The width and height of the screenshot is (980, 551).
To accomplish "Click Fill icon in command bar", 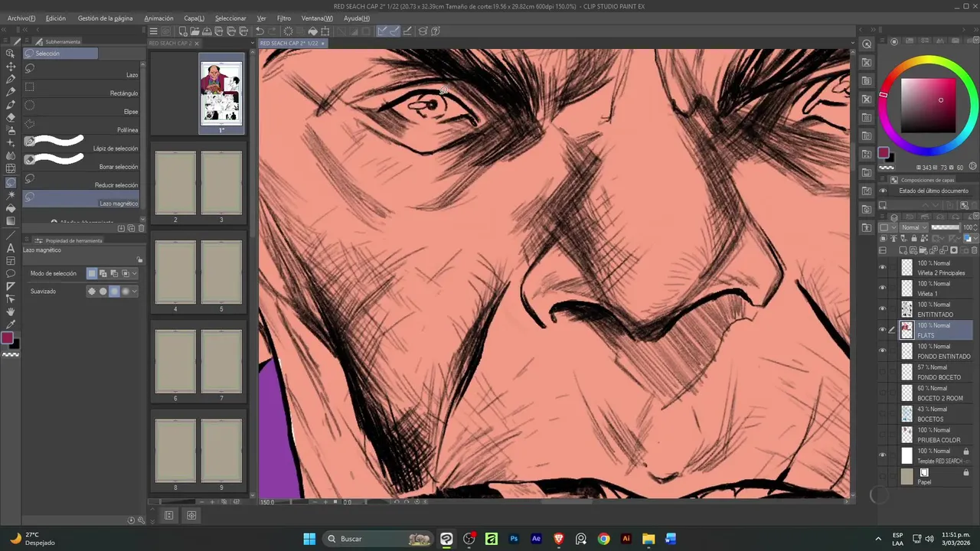I will pos(313,31).
